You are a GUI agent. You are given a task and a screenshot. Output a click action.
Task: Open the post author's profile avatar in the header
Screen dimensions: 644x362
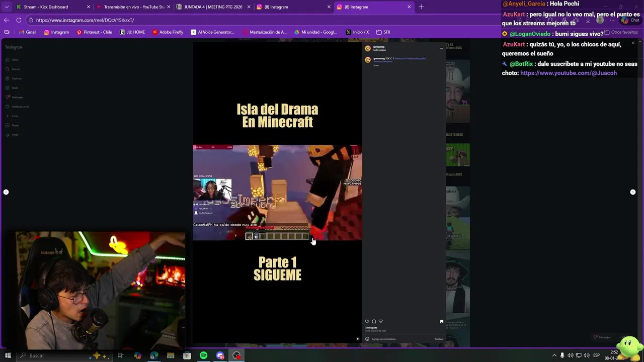coord(368,48)
